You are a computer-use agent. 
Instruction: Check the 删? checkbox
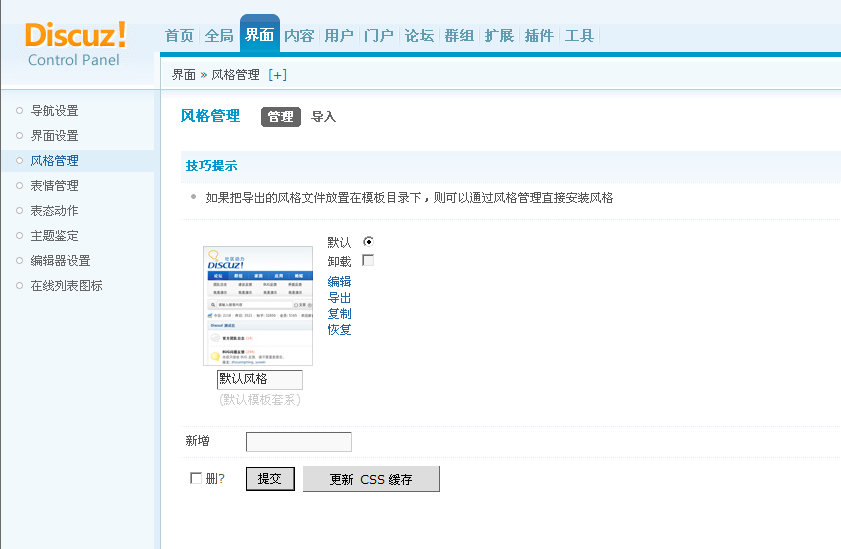click(196, 478)
